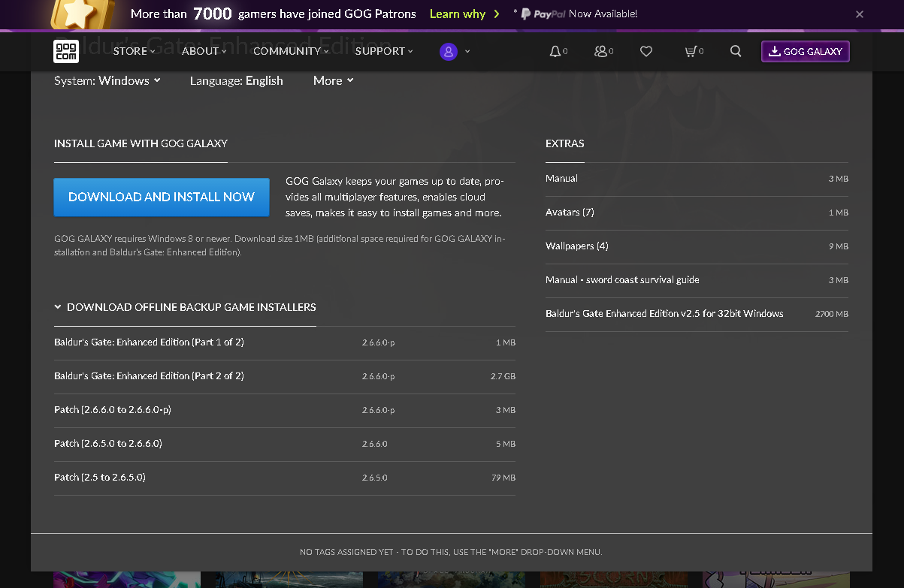Download the Manual extra
The width and height of the screenshot is (904, 588).
click(697, 179)
